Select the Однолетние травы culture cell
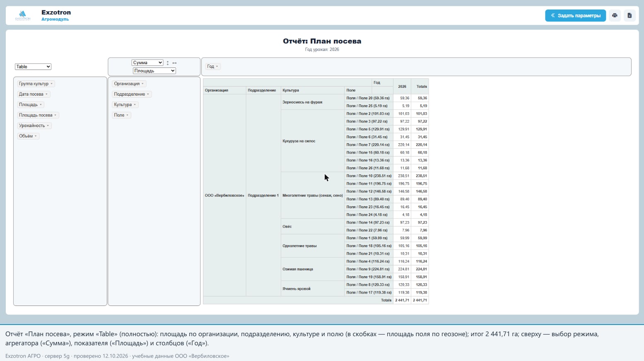Viewport: 644px width, 361px height. [313, 246]
